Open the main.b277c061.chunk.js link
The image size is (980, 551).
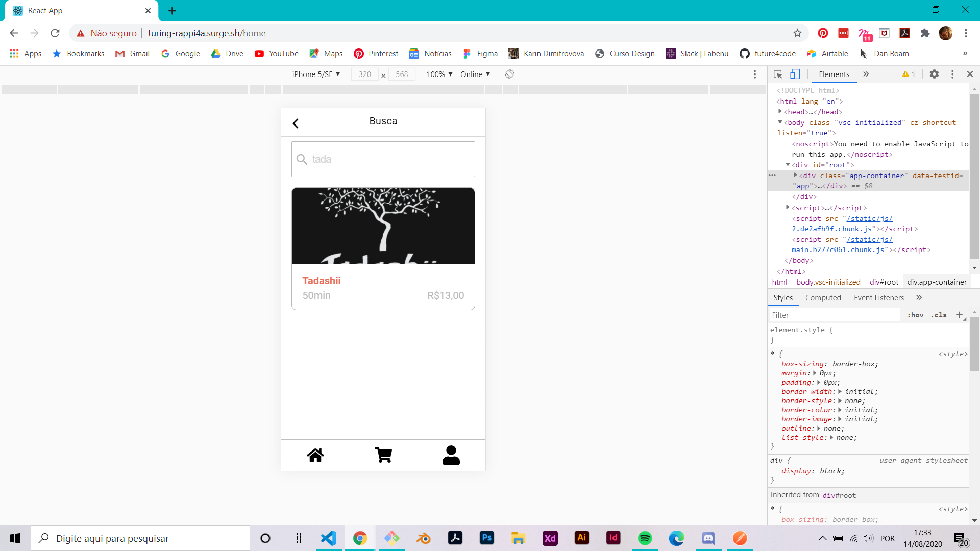(838, 250)
